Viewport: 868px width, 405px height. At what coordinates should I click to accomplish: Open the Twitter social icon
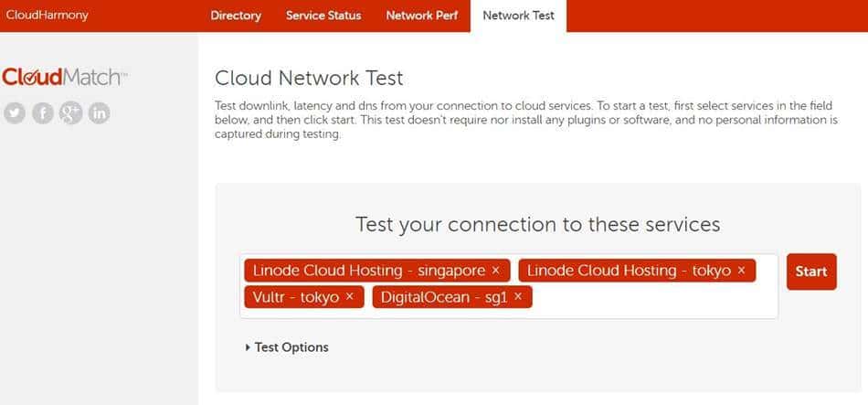(x=15, y=112)
